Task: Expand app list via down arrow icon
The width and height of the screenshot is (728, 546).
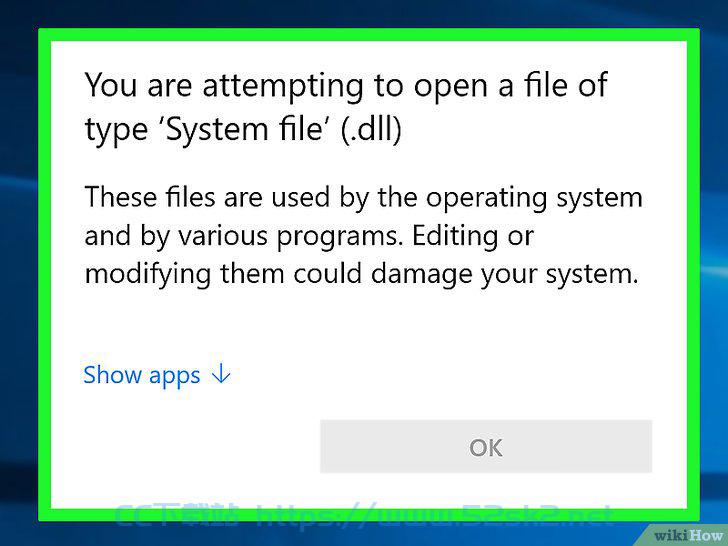Action: (221, 373)
